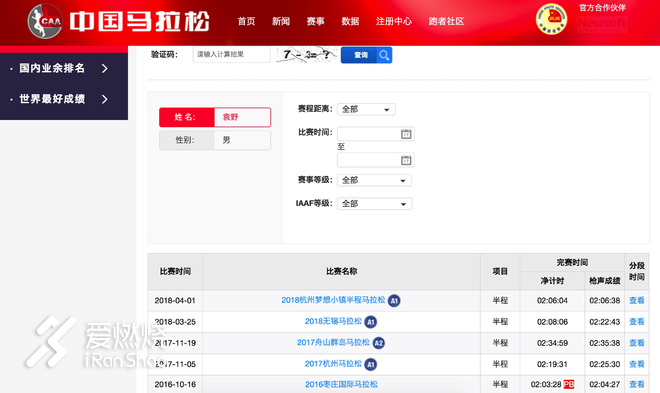Image resolution: width=660 pixels, height=393 pixels.
Task: Click the 比赛名称 column header
Action: (341, 271)
